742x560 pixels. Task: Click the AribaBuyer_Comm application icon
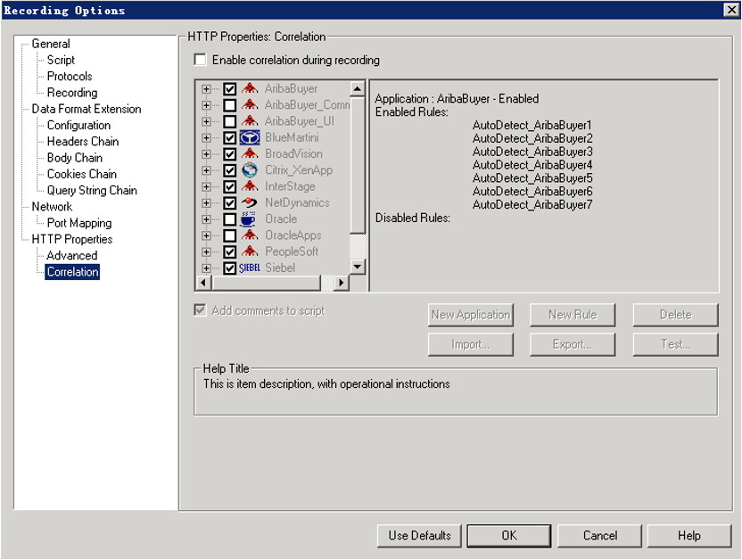click(250, 104)
